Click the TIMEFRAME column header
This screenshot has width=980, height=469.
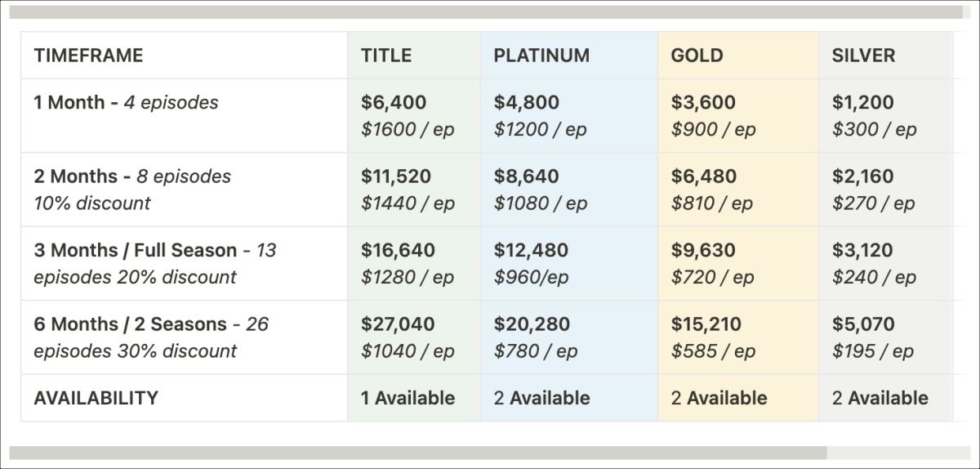(x=88, y=56)
